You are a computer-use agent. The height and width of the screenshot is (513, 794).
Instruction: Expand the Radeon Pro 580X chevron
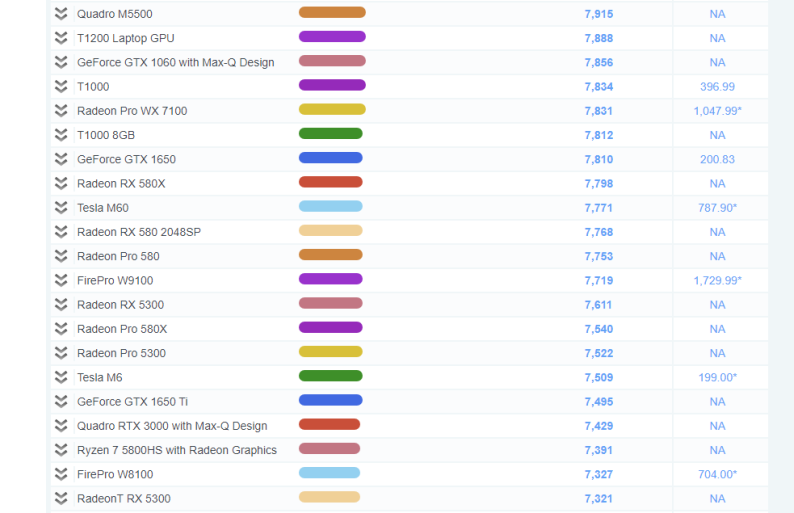click(61, 329)
